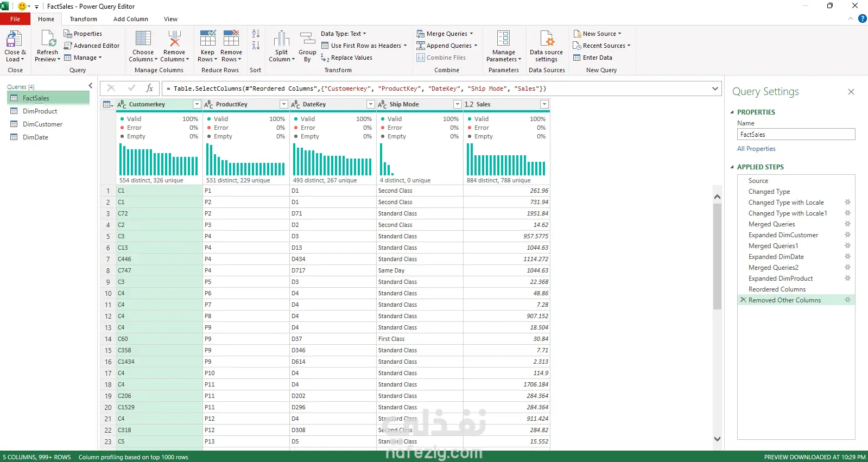The image size is (868, 462).
Task: Open Data source settings
Action: [x=546, y=40]
